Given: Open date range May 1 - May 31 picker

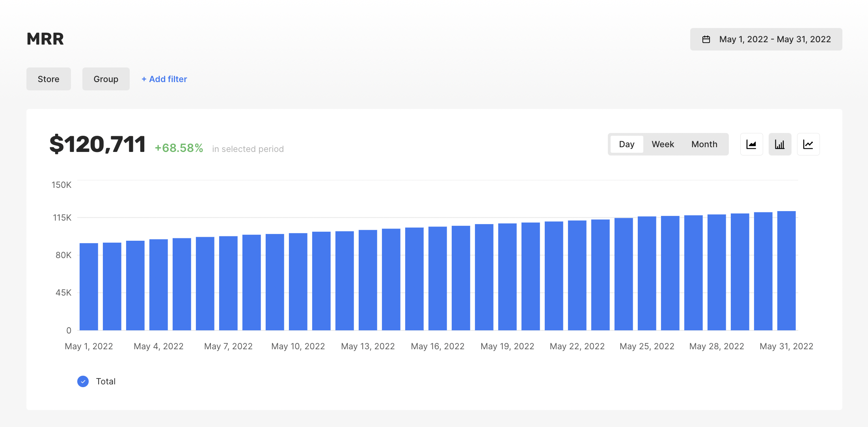Looking at the screenshot, I should click(774, 39).
